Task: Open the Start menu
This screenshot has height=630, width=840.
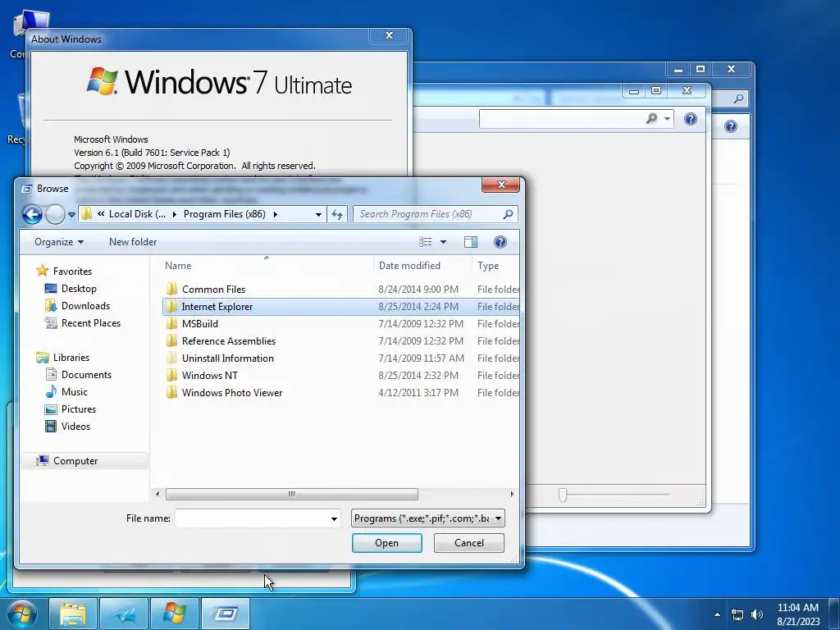Action: (21, 614)
